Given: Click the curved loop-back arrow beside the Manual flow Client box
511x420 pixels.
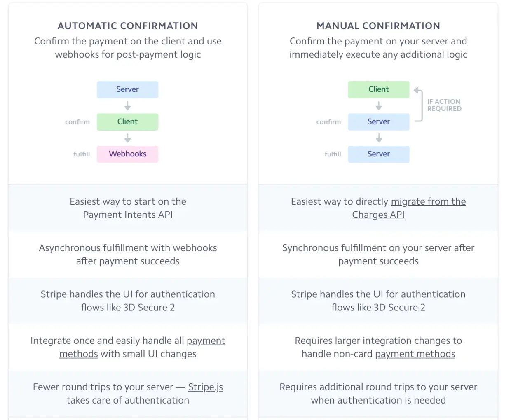Looking at the screenshot, I should pyautogui.click(x=419, y=105).
